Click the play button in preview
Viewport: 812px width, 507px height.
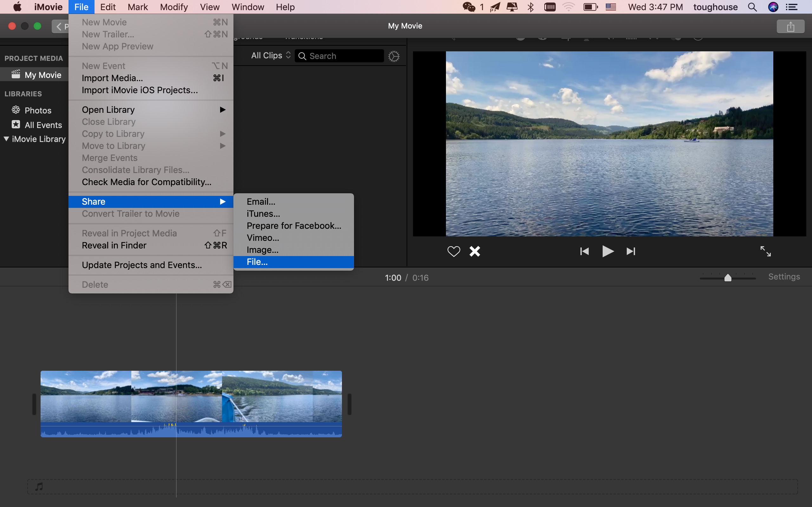pyautogui.click(x=607, y=252)
